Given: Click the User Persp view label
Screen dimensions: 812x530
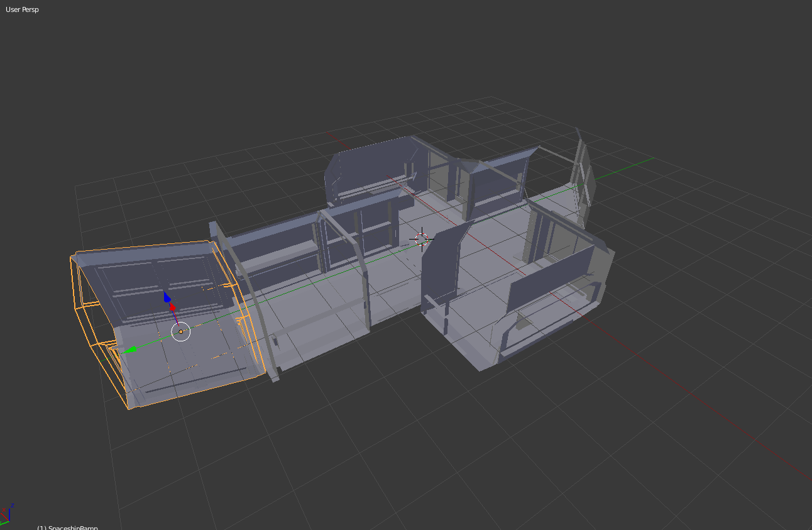Looking at the screenshot, I should coord(22,9).
